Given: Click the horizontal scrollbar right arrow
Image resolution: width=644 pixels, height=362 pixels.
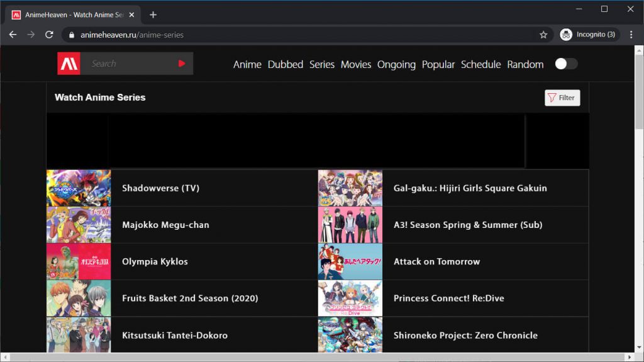Looking at the screenshot, I should click(630, 357).
